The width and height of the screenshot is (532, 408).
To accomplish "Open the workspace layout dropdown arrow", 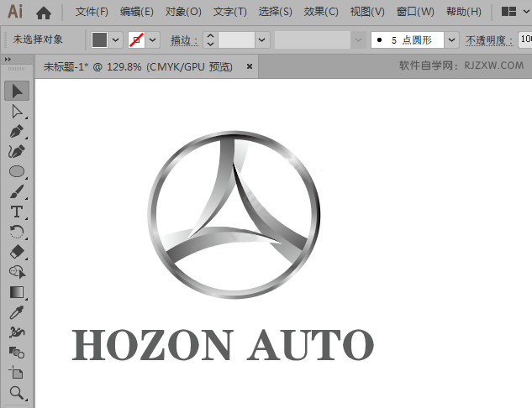I will (526, 12).
